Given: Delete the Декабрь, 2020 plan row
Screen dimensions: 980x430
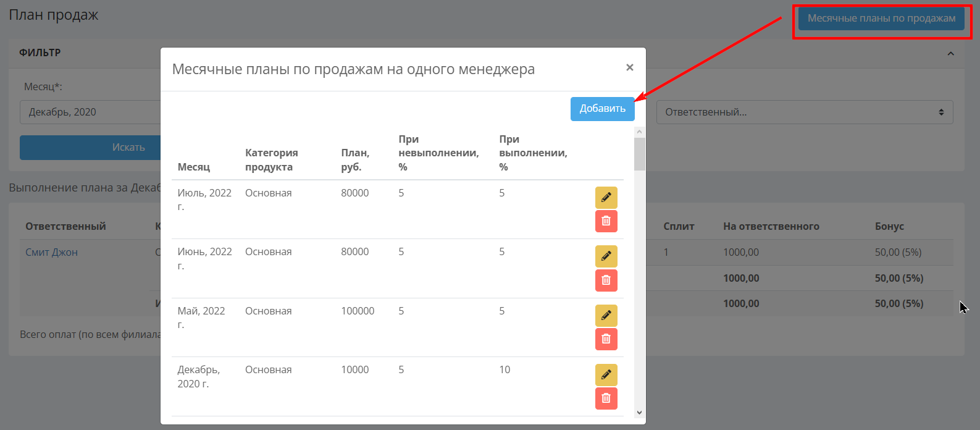Looking at the screenshot, I should point(606,398).
